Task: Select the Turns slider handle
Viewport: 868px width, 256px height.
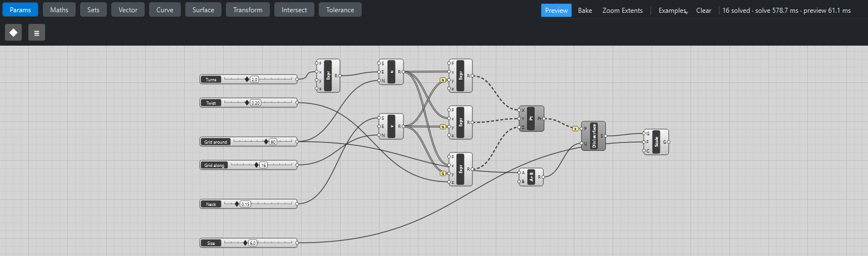Action: point(247,80)
